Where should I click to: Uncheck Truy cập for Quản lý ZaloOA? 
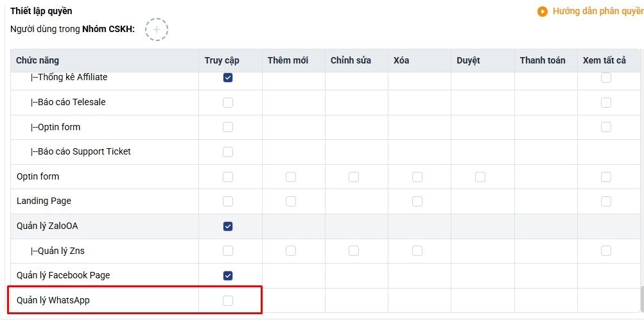pos(228,226)
